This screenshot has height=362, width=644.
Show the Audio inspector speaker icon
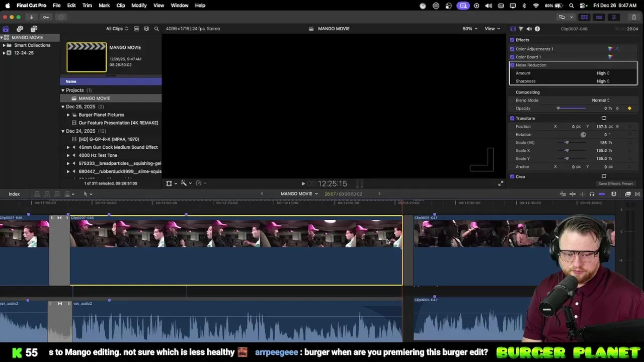click(529, 29)
